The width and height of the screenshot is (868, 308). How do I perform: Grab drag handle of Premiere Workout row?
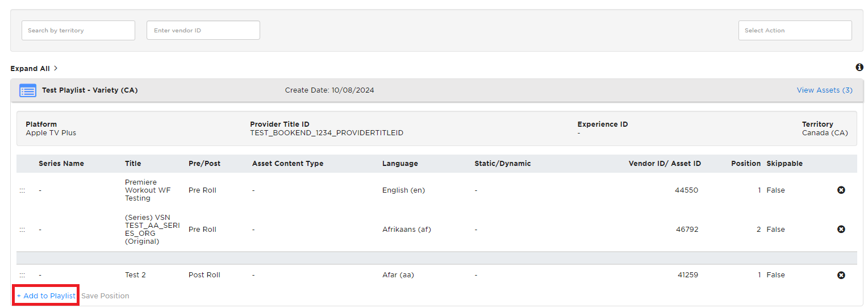pos(22,190)
